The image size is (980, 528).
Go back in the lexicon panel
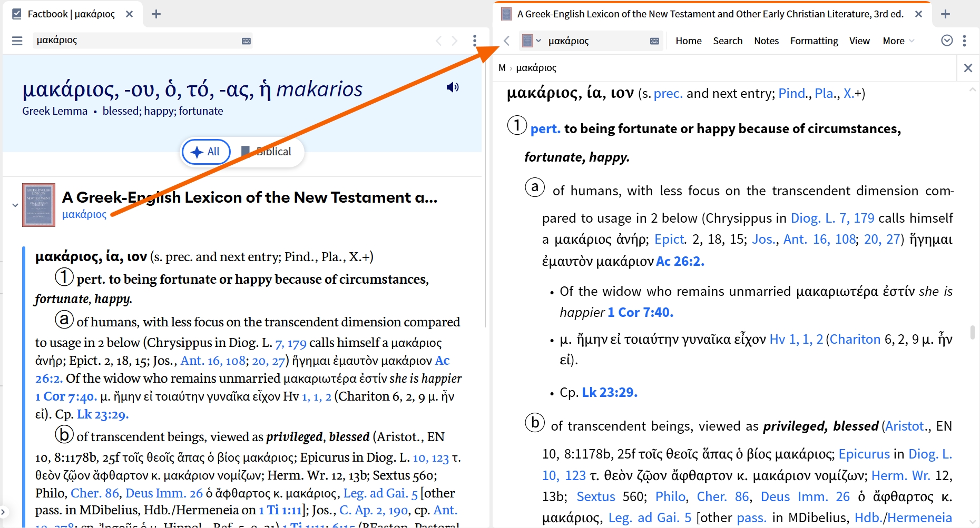pyautogui.click(x=506, y=41)
